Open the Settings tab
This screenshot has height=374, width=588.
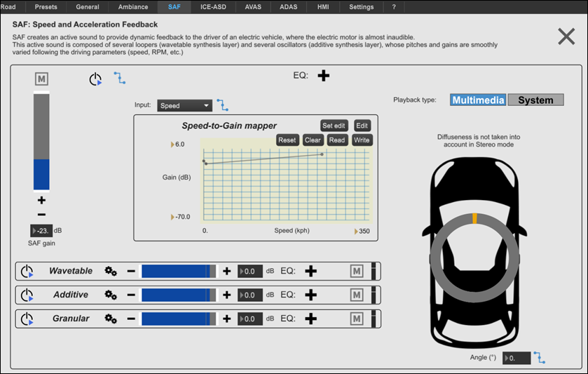[x=361, y=7]
